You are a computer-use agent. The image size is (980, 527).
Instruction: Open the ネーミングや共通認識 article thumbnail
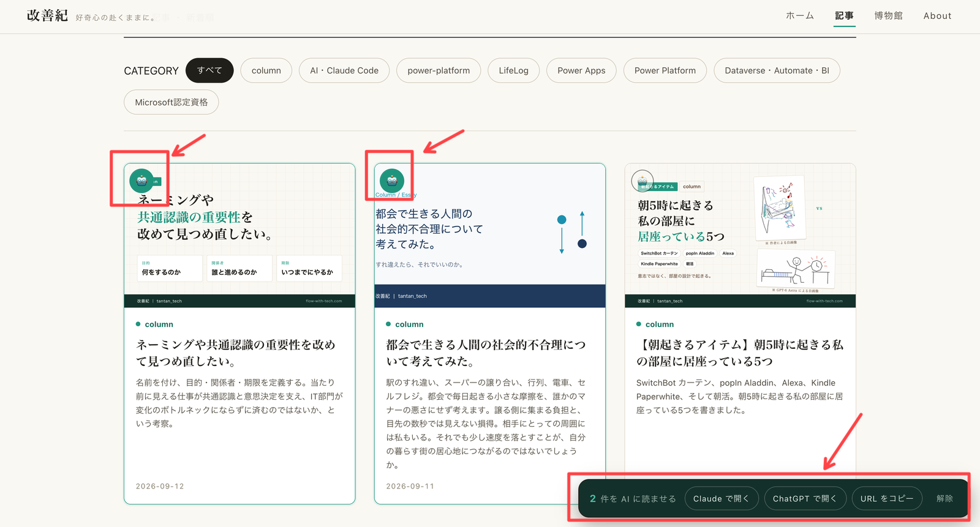pos(239,236)
